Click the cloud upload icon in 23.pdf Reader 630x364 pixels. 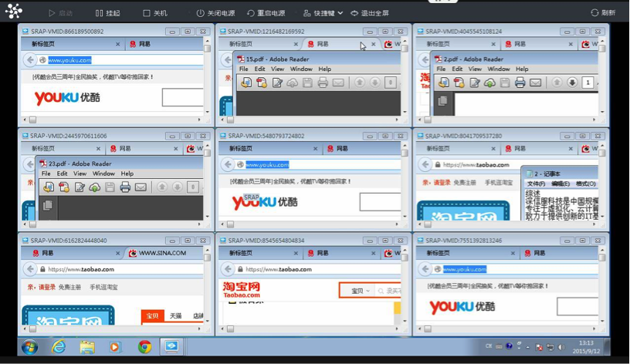[x=95, y=187]
